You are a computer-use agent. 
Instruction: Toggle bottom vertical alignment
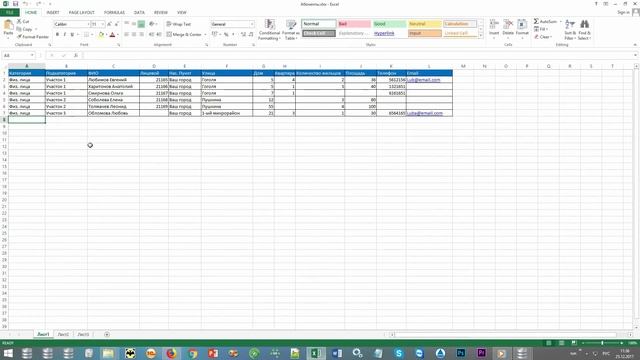coord(141,24)
